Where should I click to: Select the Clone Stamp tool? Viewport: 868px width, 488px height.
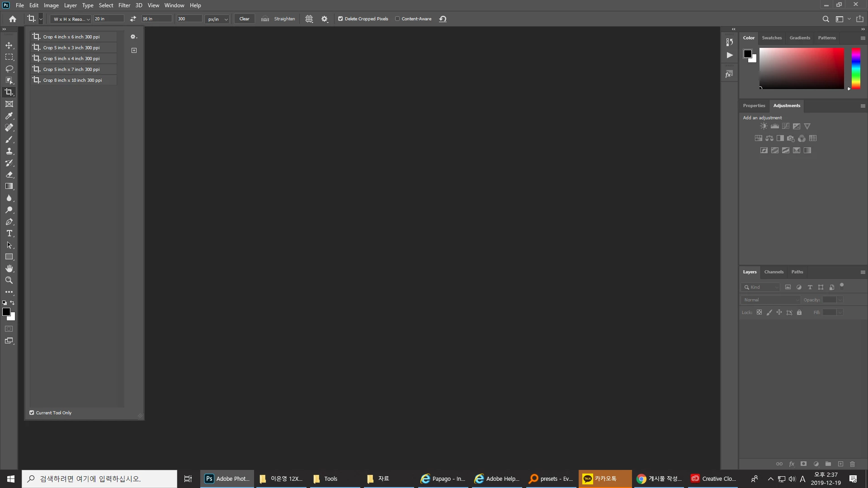click(x=9, y=151)
